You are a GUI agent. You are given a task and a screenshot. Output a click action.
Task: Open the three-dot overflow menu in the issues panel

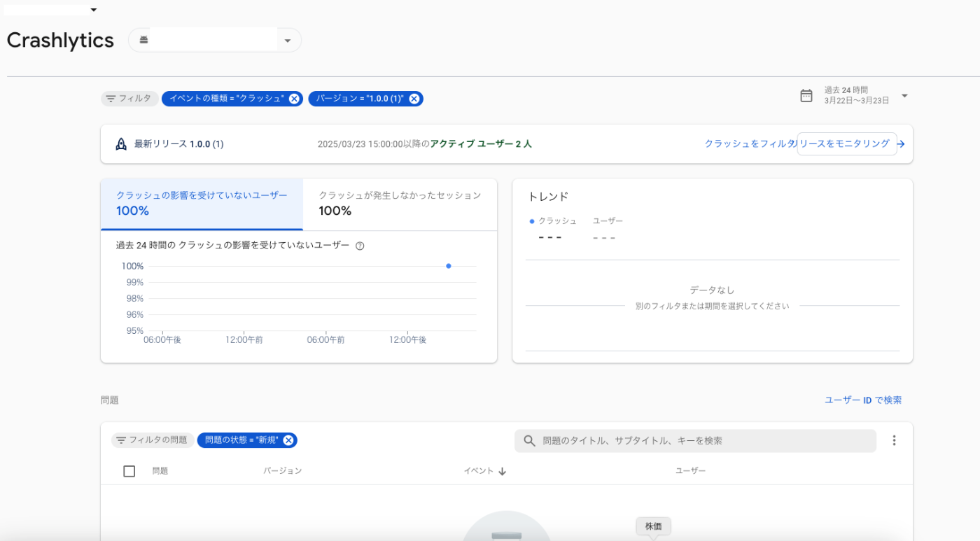click(894, 440)
